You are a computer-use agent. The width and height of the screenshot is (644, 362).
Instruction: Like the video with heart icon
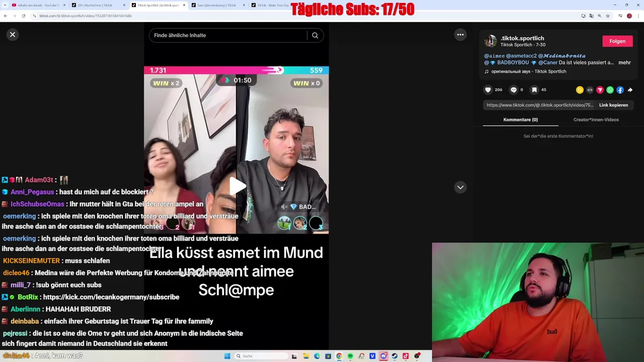[x=488, y=89]
